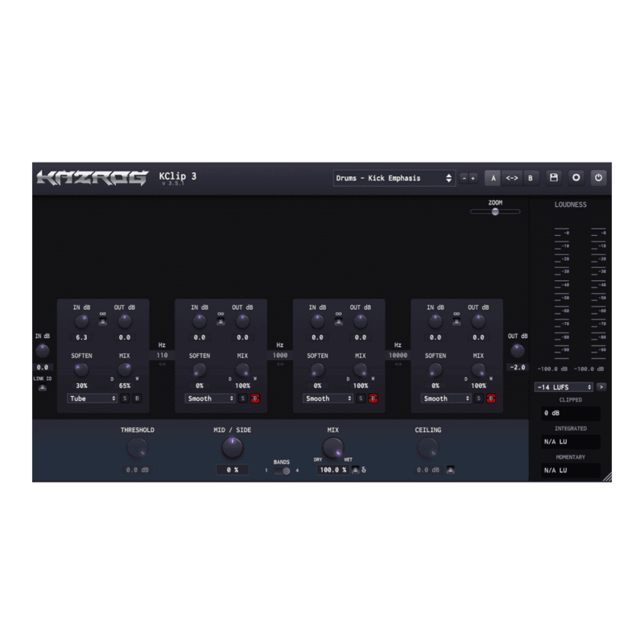Click the Tube band 65% mix value
644x644 pixels.
125,386
